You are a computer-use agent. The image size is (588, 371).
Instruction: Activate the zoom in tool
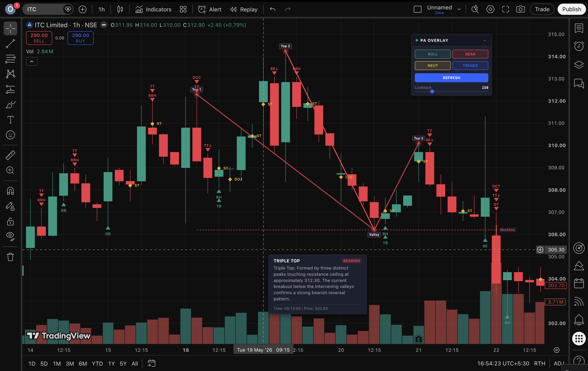pos(10,170)
